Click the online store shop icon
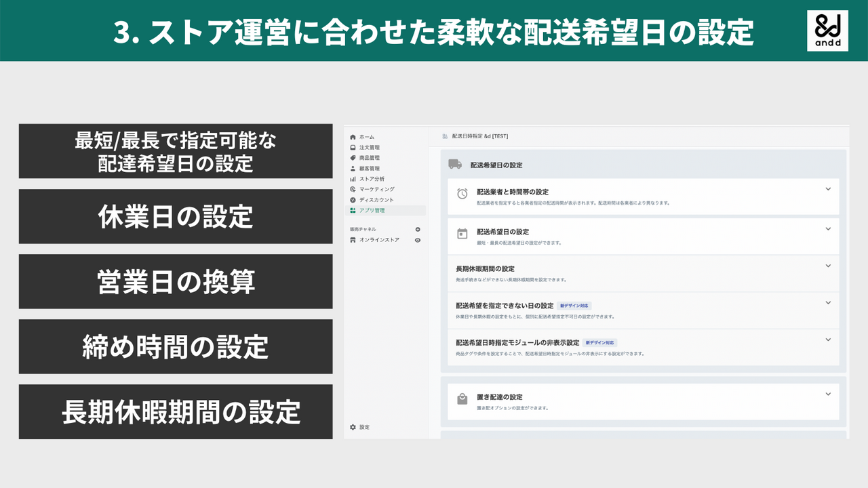The width and height of the screenshot is (868, 488). click(353, 240)
